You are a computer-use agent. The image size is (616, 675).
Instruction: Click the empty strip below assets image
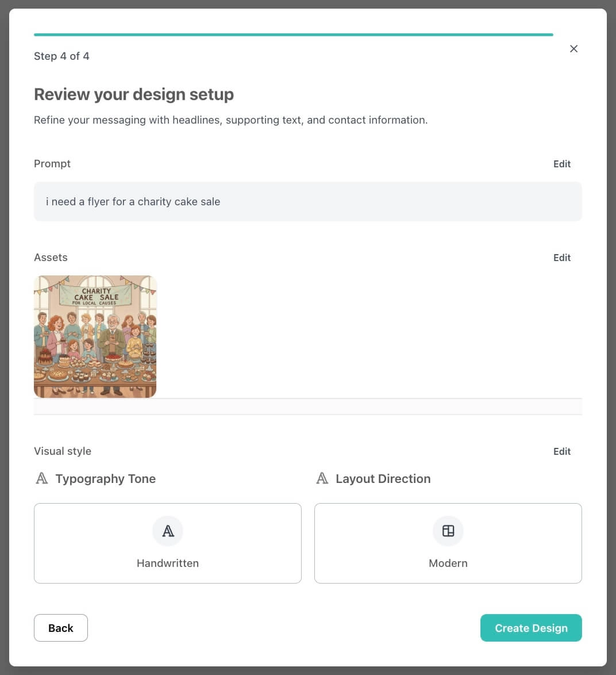point(308,406)
